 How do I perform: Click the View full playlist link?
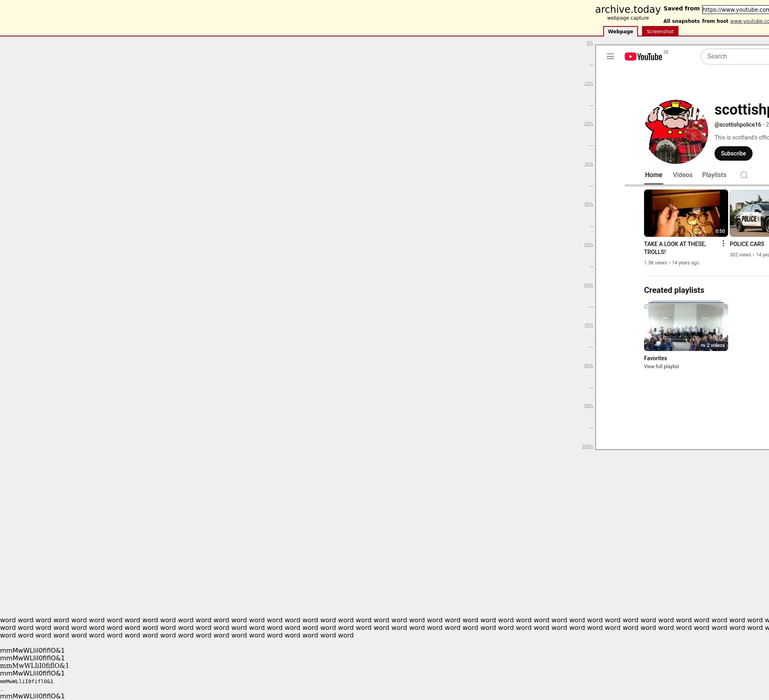661,367
